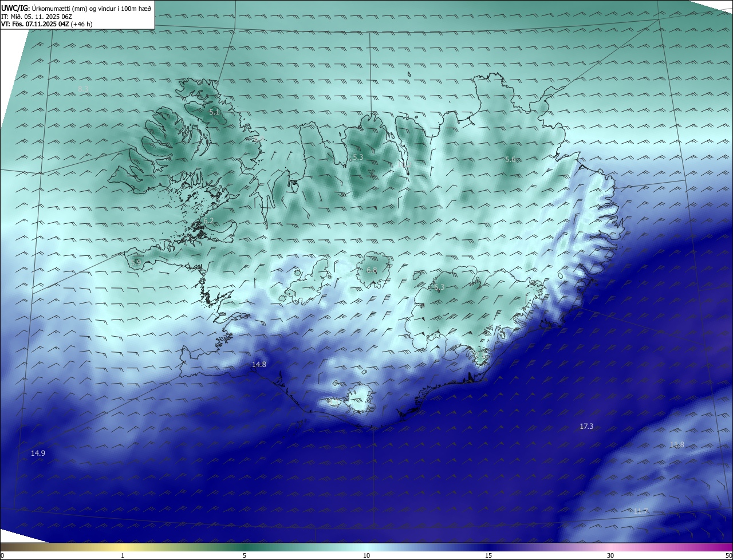
Task: Click the 30 tick on the color scale
Action: coord(610,555)
